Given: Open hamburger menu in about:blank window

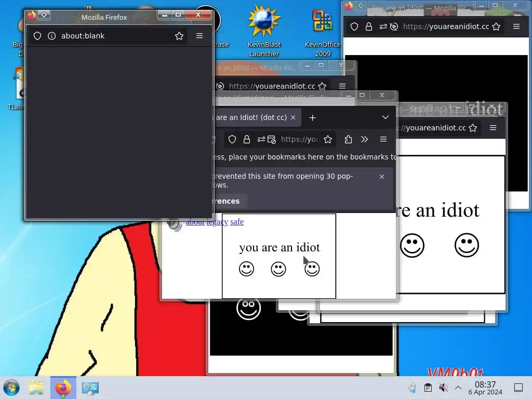Looking at the screenshot, I should pyautogui.click(x=199, y=36).
